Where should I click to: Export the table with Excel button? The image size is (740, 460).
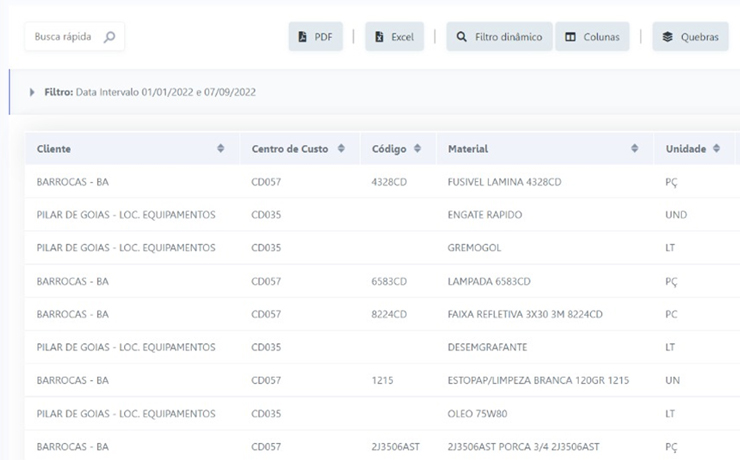click(394, 37)
